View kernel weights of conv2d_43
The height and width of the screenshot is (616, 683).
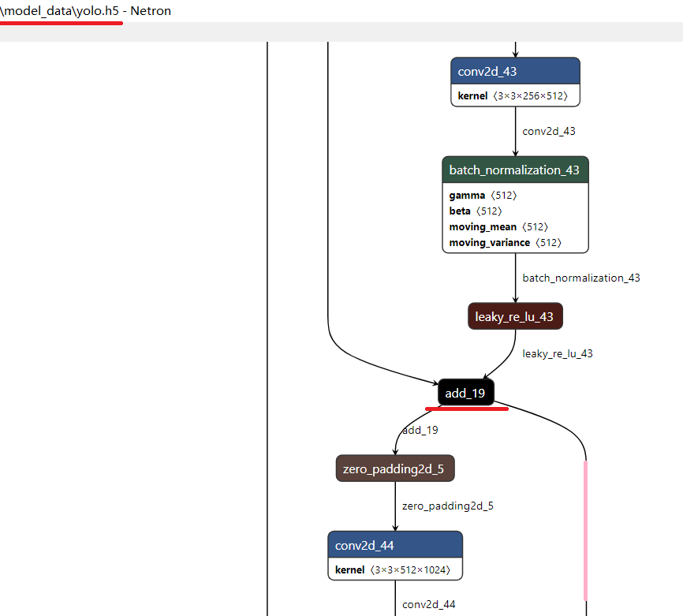(514, 95)
